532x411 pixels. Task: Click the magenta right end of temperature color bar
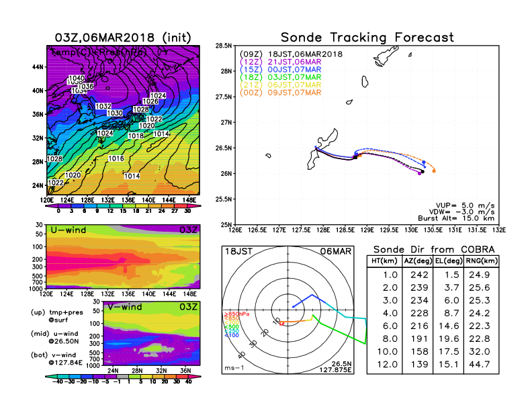pyautogui.click(x=194, y=206)
